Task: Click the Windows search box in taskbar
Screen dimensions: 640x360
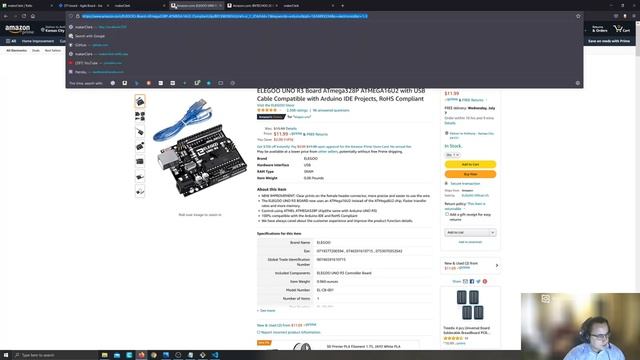Action: point(56,355)
